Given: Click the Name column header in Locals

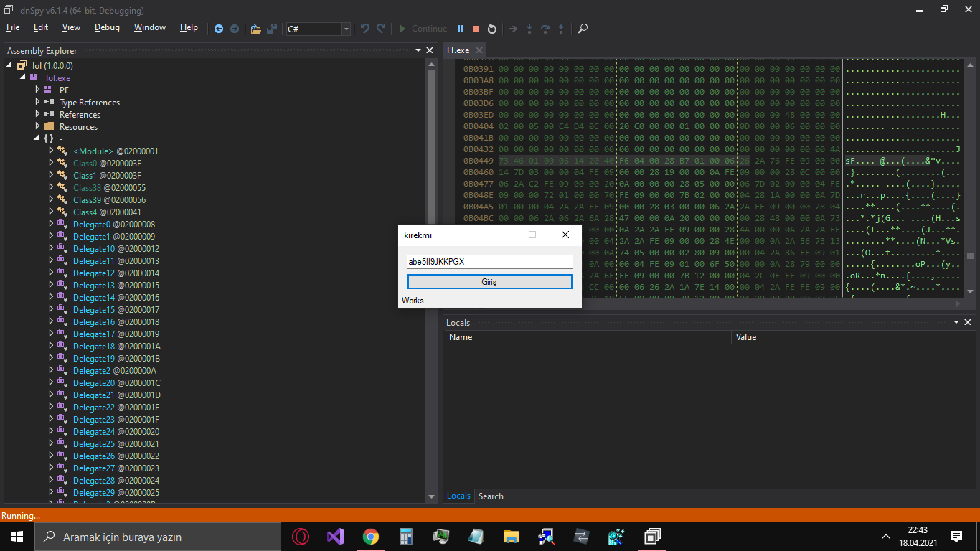Looking at the screenshot, I should point(588,336).
